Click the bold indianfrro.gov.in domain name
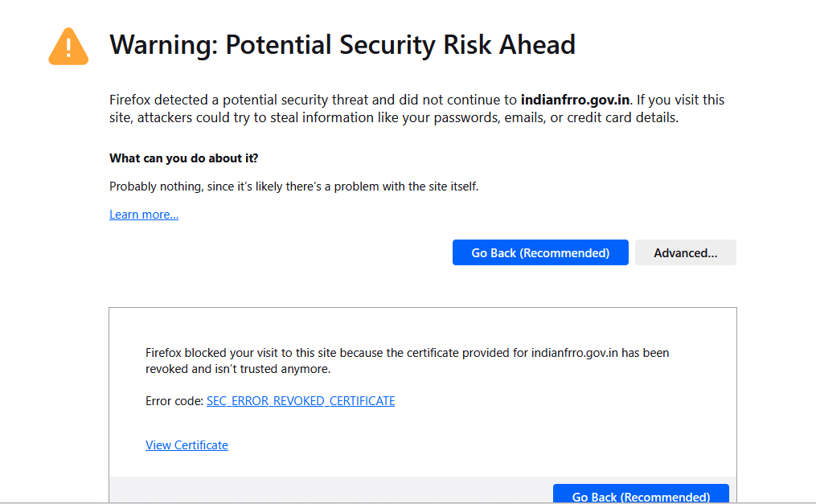Image resolution: width=816 pixels, height=504 pixels. tap(575, 100)
